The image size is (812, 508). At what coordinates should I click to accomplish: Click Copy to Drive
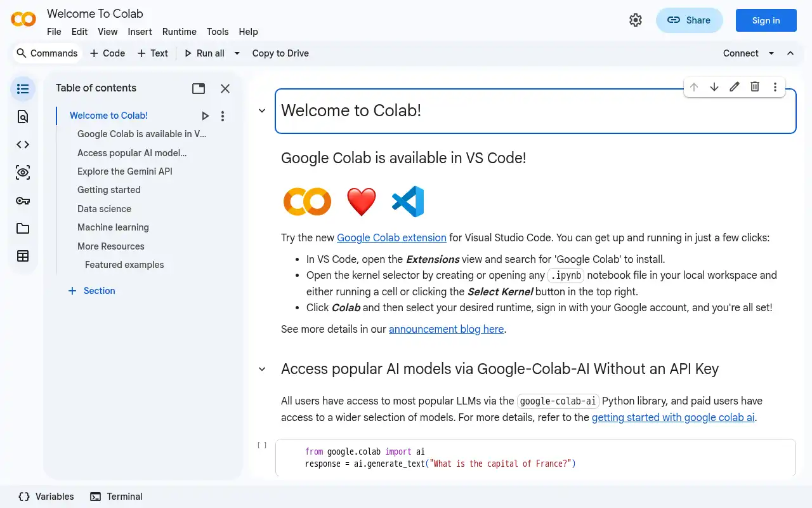coord(280,53)
